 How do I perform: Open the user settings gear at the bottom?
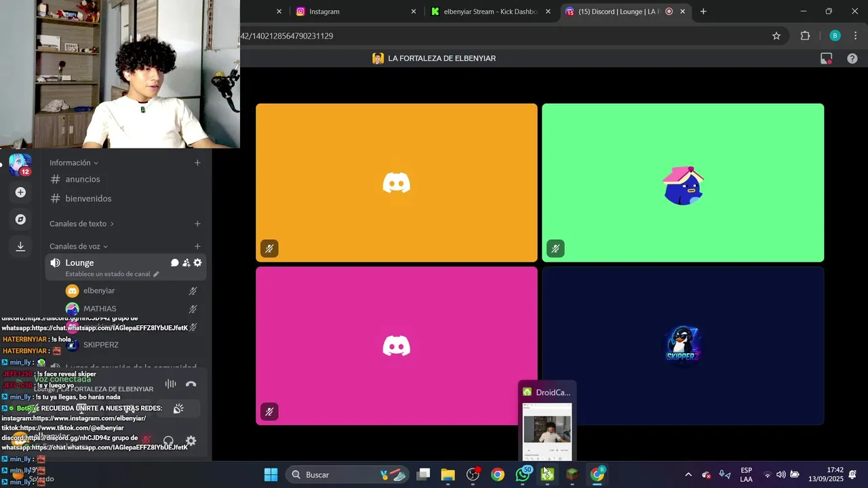coord(191,441)
